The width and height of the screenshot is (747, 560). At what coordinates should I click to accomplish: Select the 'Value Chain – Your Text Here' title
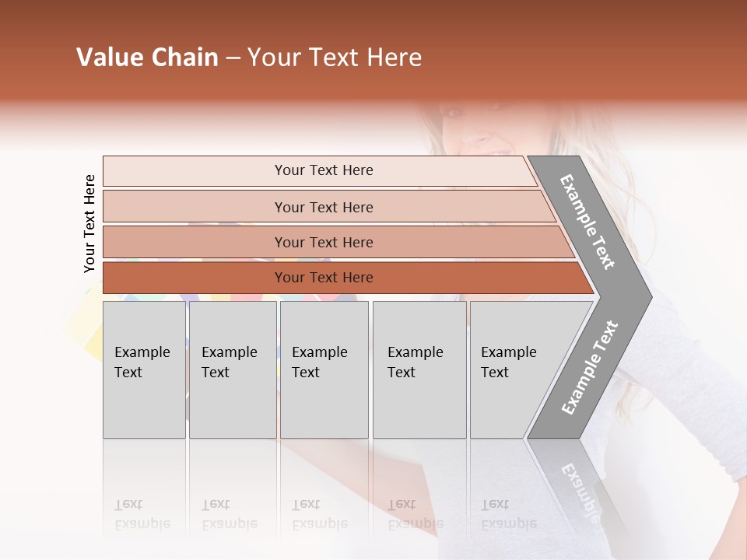[x=249, y=57]
